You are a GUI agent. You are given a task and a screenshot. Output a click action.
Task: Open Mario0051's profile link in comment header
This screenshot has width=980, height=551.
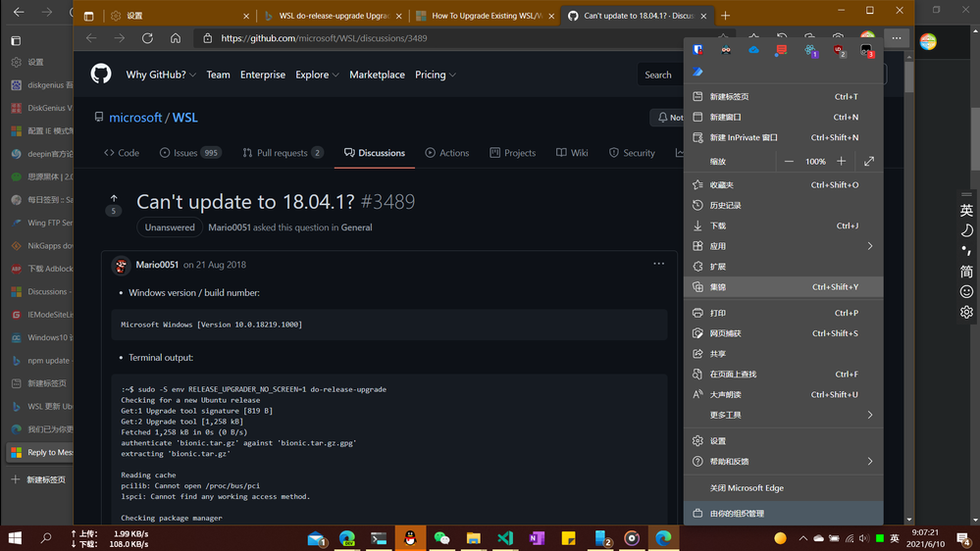coord(157,265)
